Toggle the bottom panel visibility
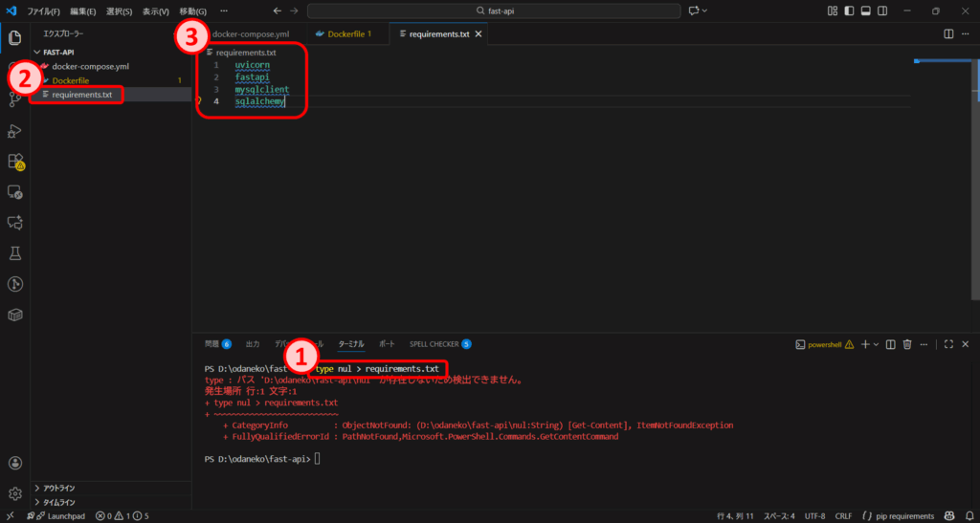 click(865, 11)
